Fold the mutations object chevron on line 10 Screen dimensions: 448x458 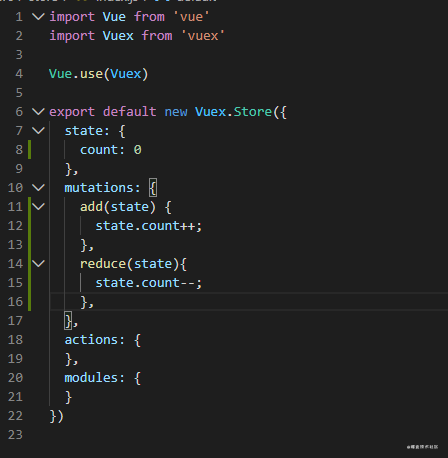[38, 188]
